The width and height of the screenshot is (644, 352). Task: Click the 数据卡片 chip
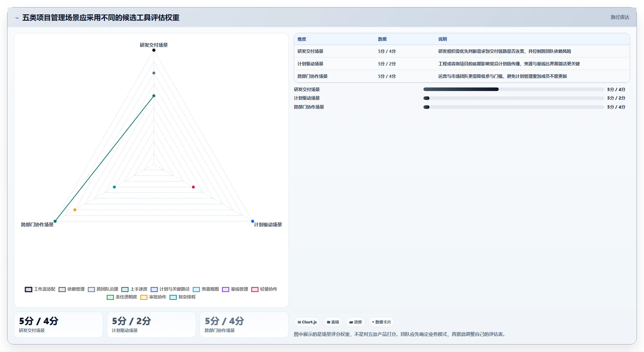click(x=381, y=322)
